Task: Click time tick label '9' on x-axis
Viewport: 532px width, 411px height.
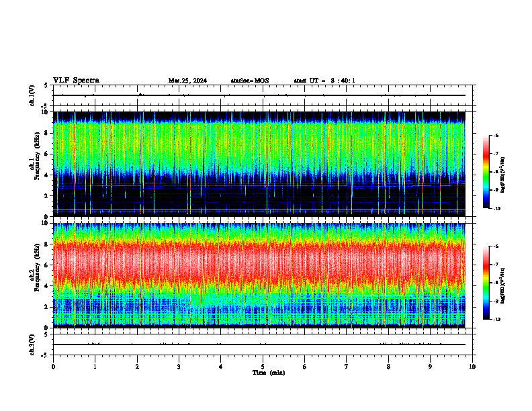Action: (430, 367)
